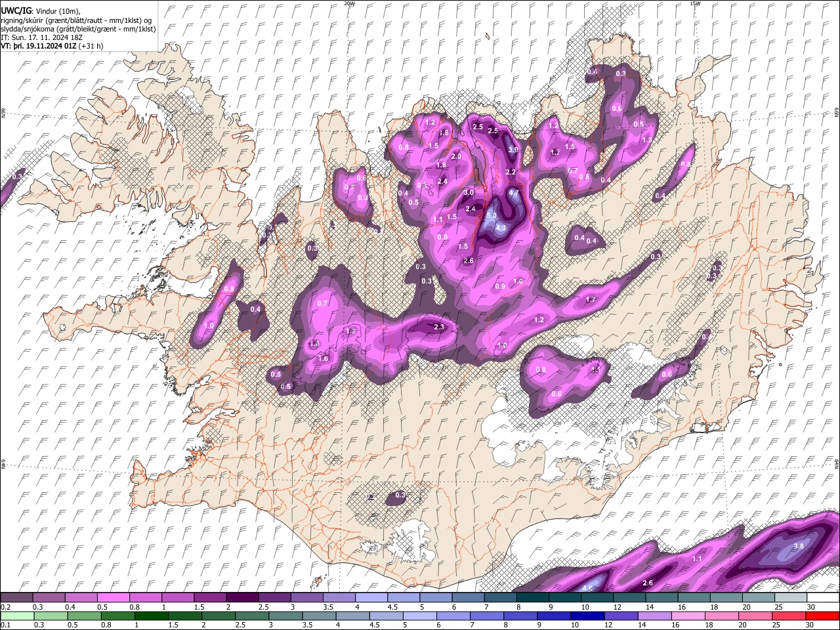Screen dimensions: 840x630
Task: Select the dark blue 10 swatch in bottom legend row
Action: 588,616
